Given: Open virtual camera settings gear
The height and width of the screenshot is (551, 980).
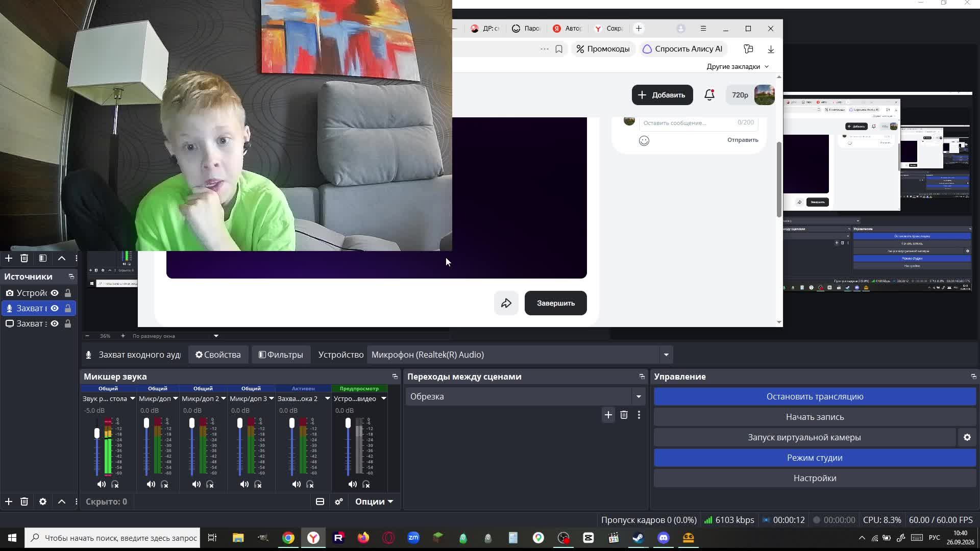Looking at the screenshot, I should [x=967, y=437].
